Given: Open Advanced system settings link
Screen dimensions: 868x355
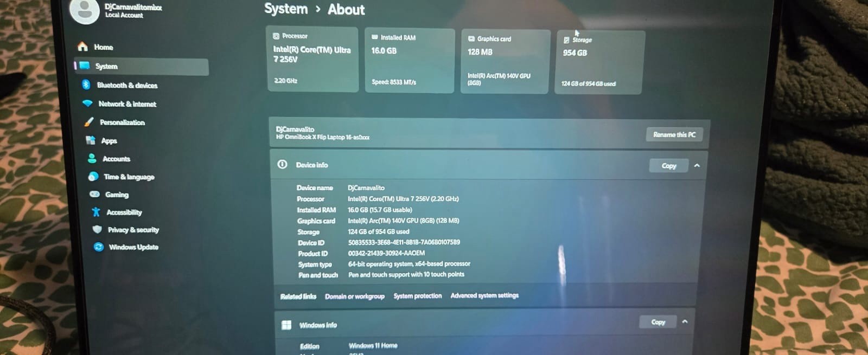Looking at the screenshot, I should pyautogui.click(x=484, y=295).
